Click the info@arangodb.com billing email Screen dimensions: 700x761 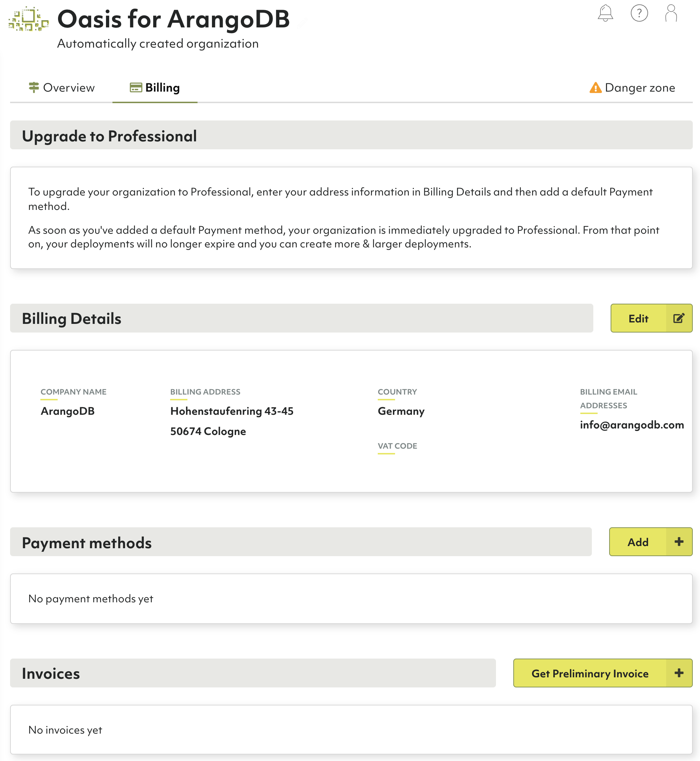632,425
